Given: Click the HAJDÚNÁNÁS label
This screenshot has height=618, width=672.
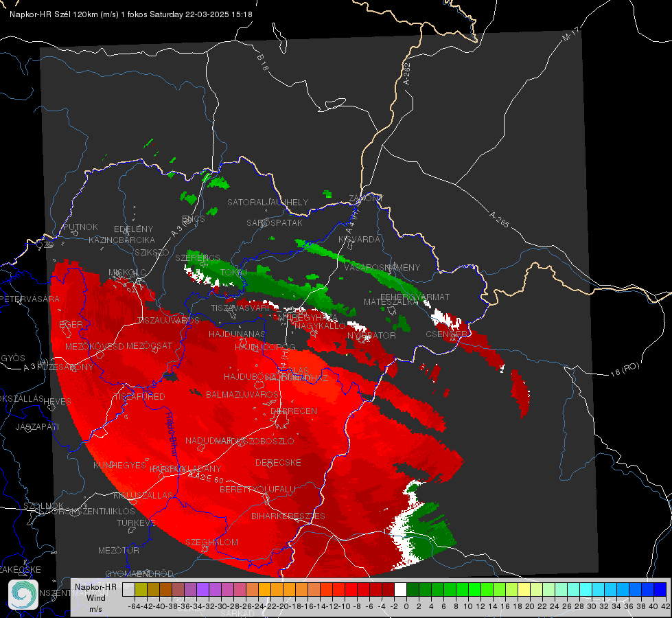Looking at the screenshot, I should (x=237, y=334).
